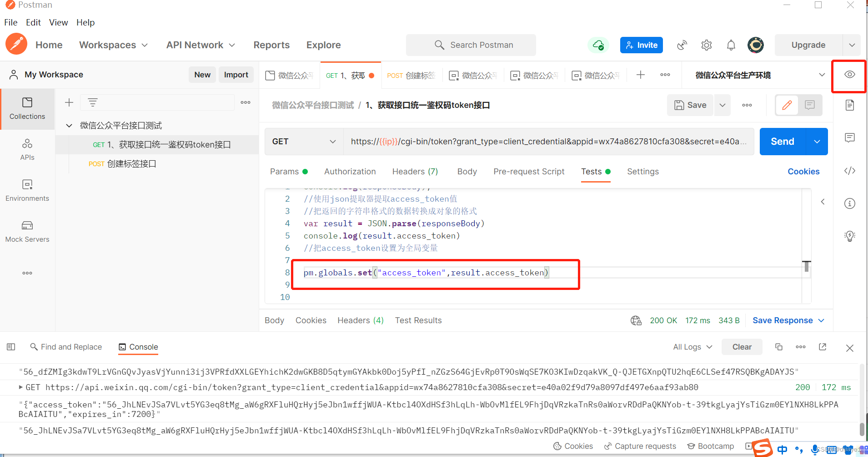Switch to Params tab
The width and height of the screenshot is (868, 457).
click(289, 172)
